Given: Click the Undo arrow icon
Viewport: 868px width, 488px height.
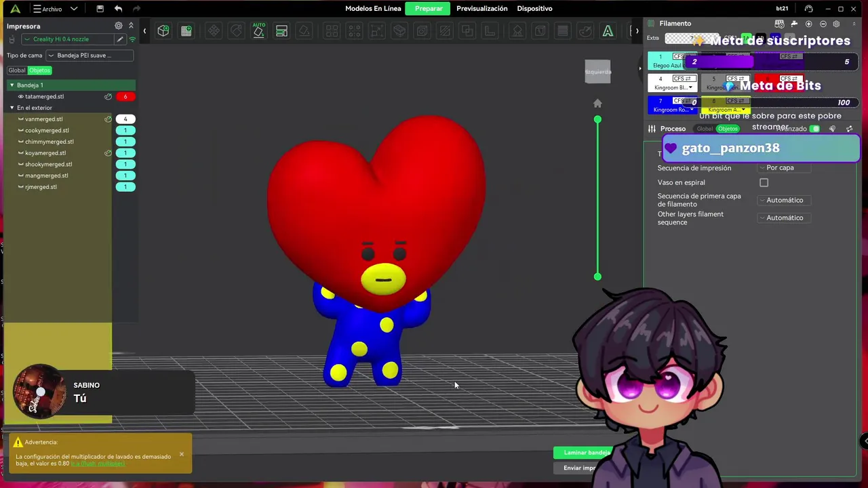Looking at the screenshot, I should 119,9.
